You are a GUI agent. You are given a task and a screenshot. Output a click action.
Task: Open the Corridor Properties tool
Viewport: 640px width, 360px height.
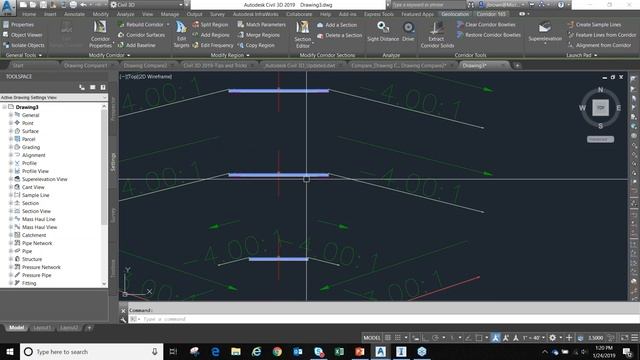[100, 34]
